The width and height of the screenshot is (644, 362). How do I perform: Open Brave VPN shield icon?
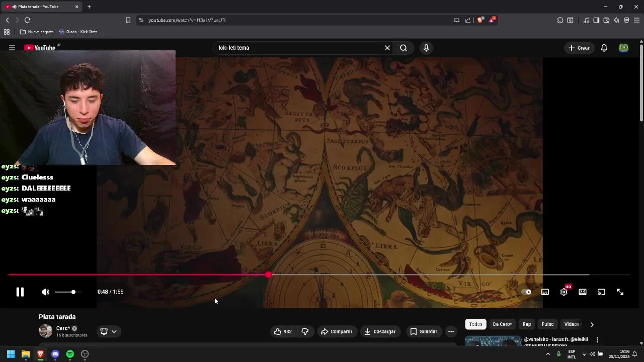626,20
